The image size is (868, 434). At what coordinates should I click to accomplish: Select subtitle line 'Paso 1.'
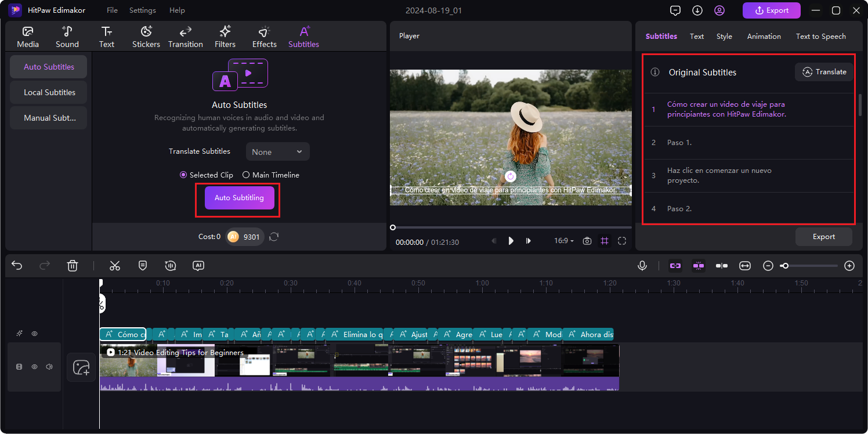[x=749, y=143]
